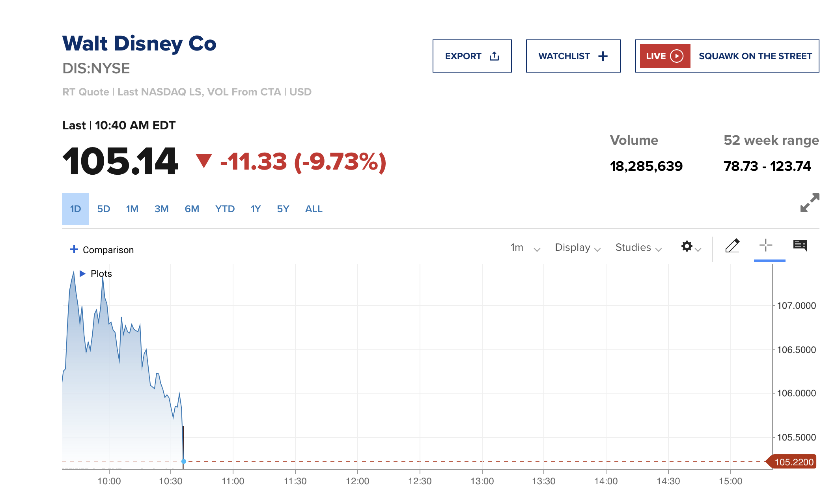The image size is (836, 504).
Task: Click the fullscreen expand chart icon
Action: [x=810, y=203]
